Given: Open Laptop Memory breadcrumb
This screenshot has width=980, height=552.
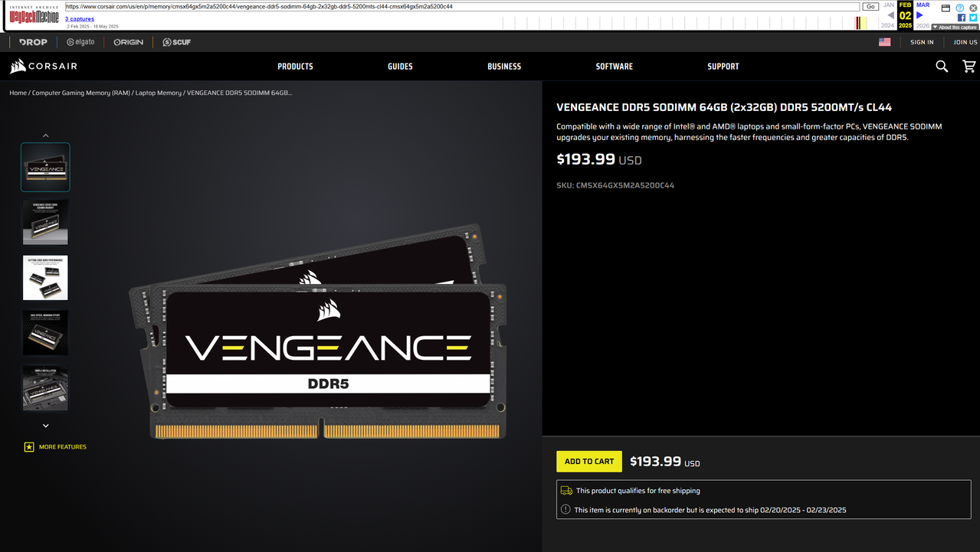Looking at the screenshot, I should pyautogui.click(x=159, y=93).
